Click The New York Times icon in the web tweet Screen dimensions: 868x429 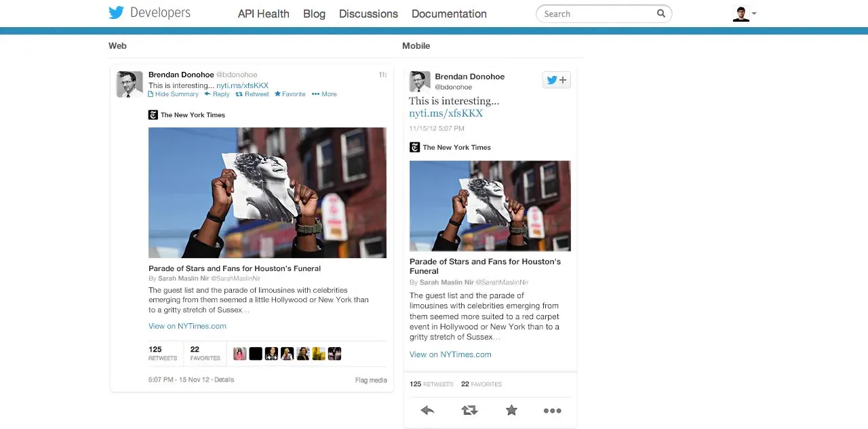click(153, 115)
